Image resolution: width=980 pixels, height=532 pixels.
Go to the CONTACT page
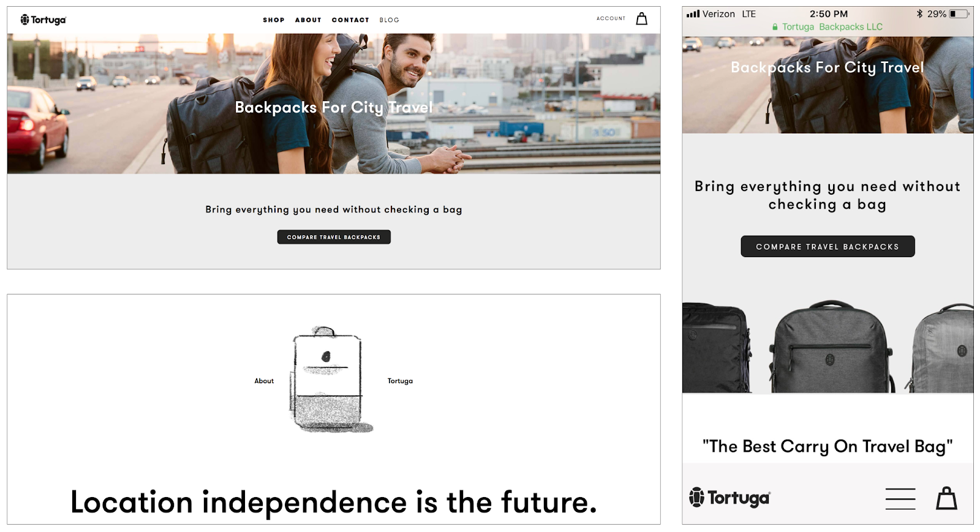[350, 20]
